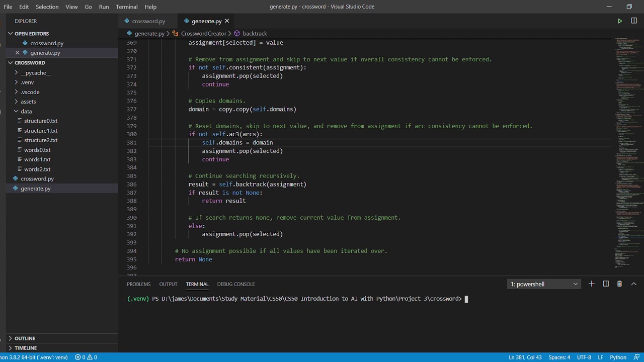Open structure1.txt in the data folder

coord(41,131)
